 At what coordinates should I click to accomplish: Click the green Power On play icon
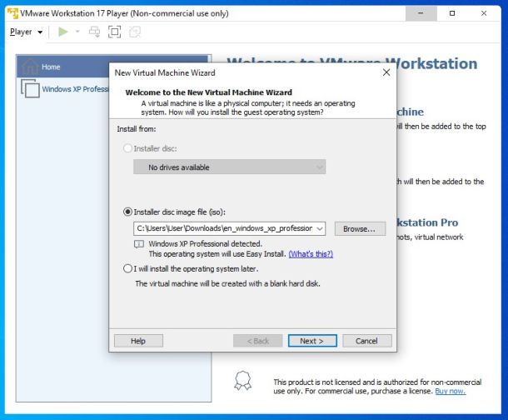pyautogui.click(x=62, y=32)
